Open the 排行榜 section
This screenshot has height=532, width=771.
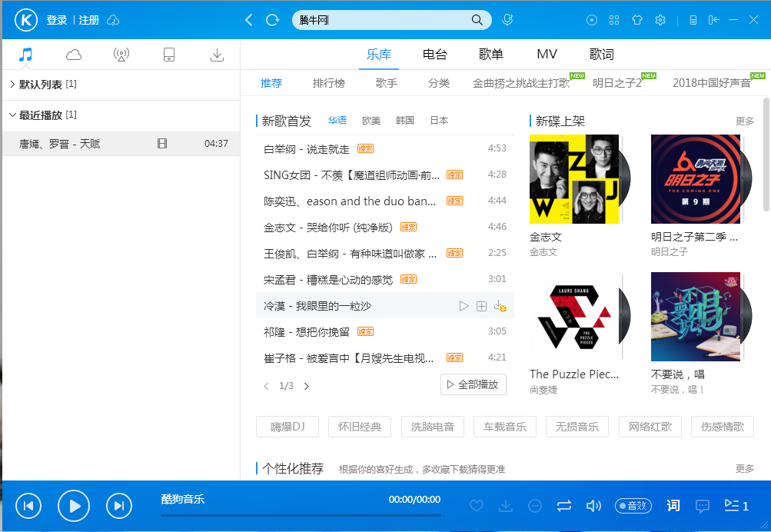coord(329,82)
